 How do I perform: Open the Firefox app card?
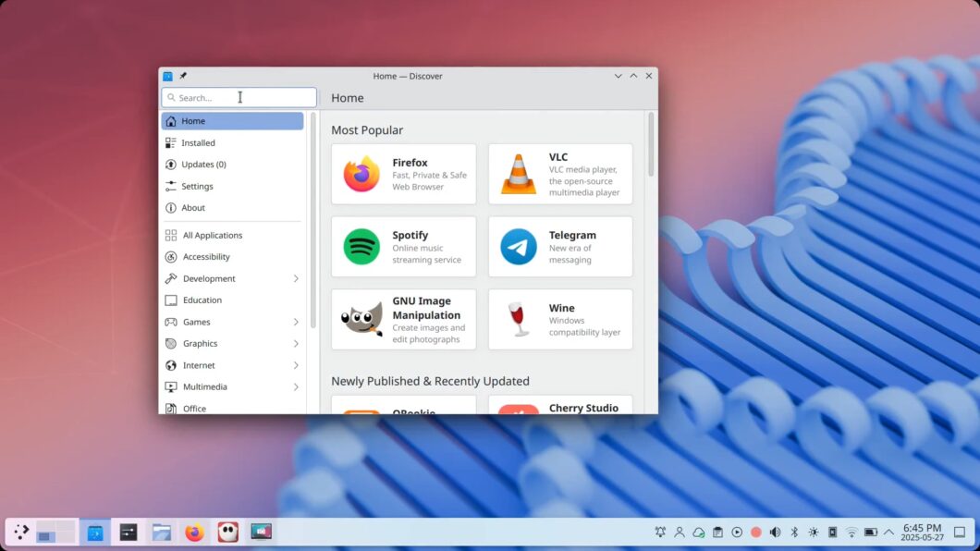click(404, 173)
